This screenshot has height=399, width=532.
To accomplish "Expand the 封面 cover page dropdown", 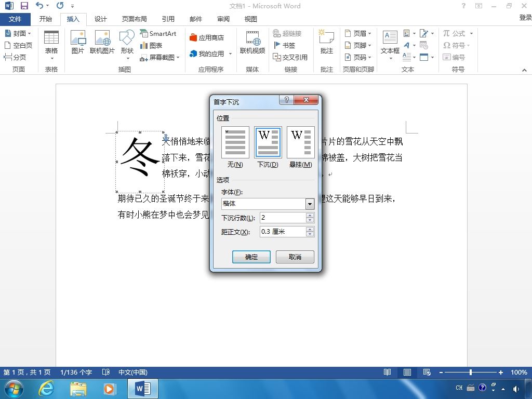I will click(29, 33).
